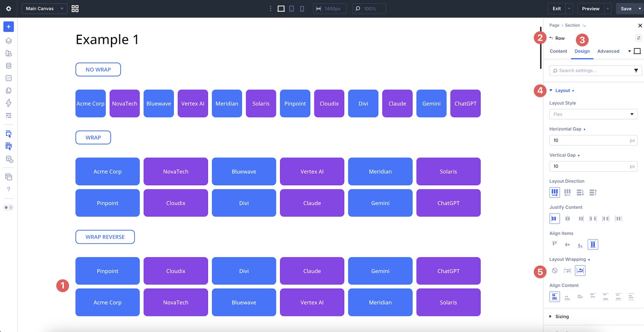The image size is (644, 332).
Task: Click the square responsive icon near Advanced
Action: pos(637,51)
